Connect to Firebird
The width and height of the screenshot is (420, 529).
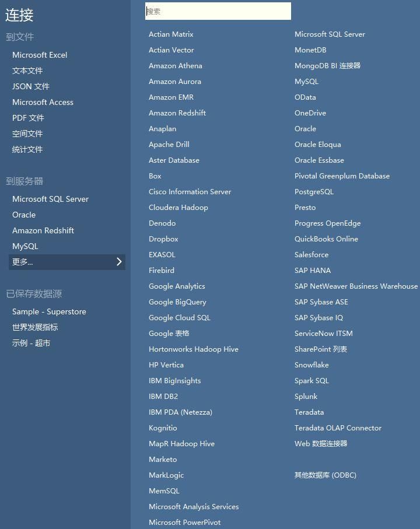162,270
